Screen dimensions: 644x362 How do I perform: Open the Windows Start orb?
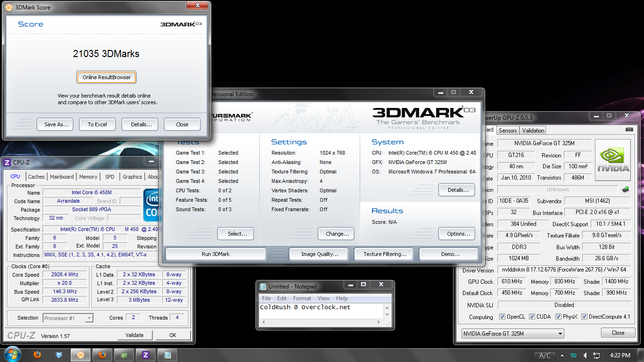[x=12, y=354]
